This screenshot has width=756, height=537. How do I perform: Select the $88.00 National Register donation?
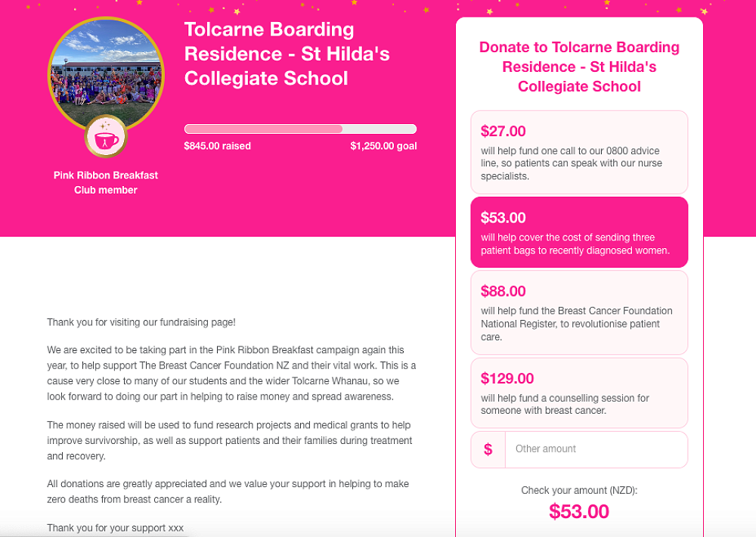(x=579, y=312)
